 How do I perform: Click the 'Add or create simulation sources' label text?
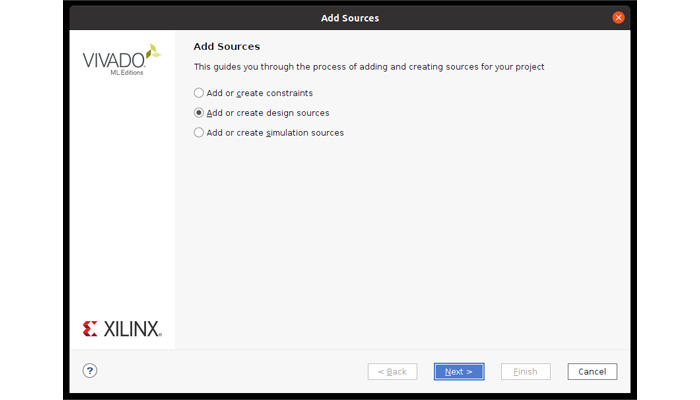click(275, 133)
